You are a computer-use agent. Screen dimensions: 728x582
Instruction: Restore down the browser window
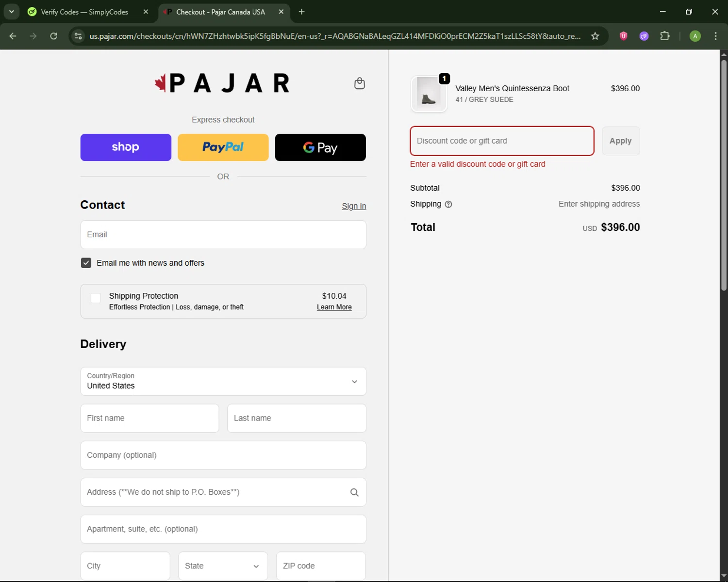(689, 12)
